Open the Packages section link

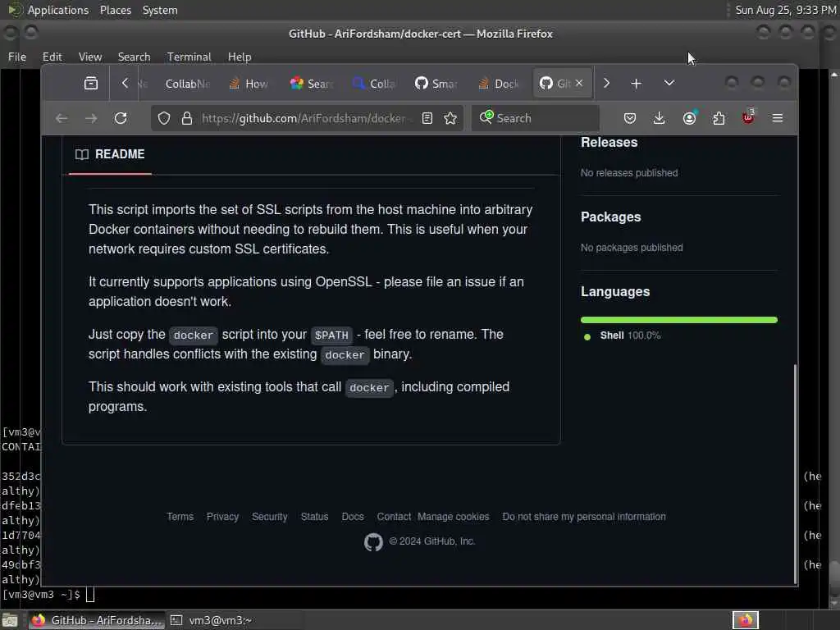(x=610, y=217)
